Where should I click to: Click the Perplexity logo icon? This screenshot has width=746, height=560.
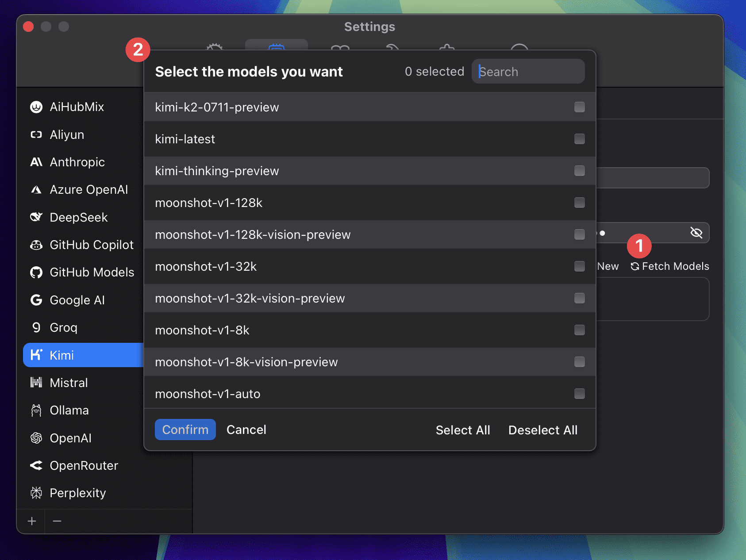pyautogui.click(x=36, y=493)
